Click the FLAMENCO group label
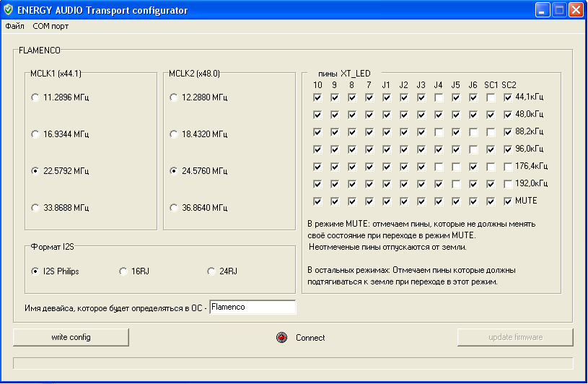This screenshot has height=384, width=588. (x=40, y=51)
